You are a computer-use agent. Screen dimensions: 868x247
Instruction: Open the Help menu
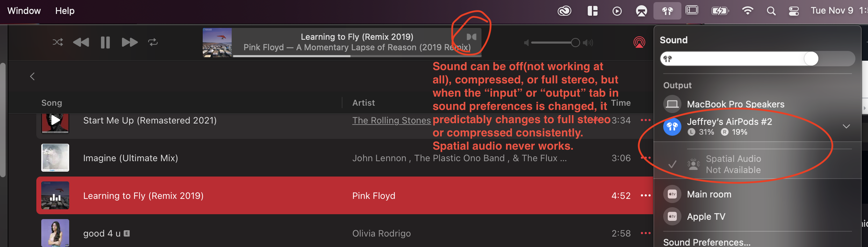click(x=65, y=11)
